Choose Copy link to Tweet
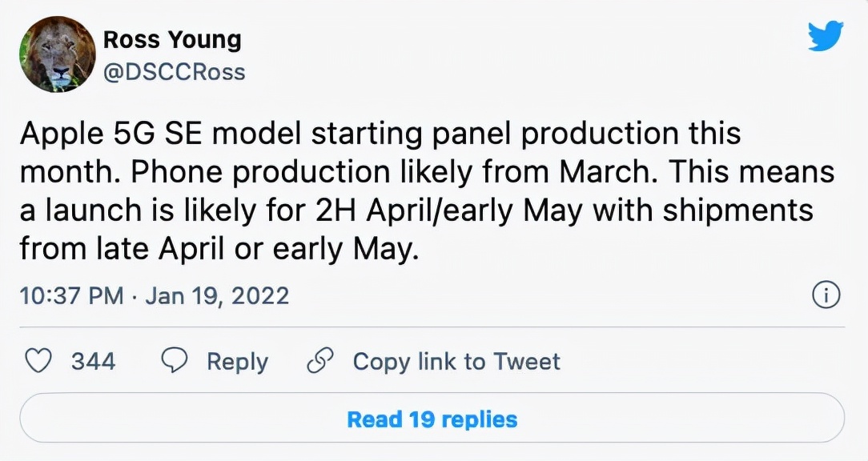Viewport: 868px width, 461px height. point(456,362)
